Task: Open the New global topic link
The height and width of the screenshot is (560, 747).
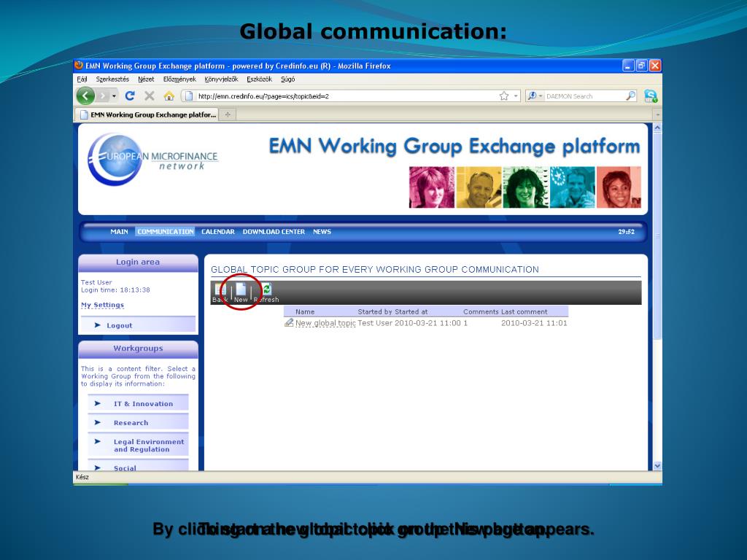Action: [325, 323]
